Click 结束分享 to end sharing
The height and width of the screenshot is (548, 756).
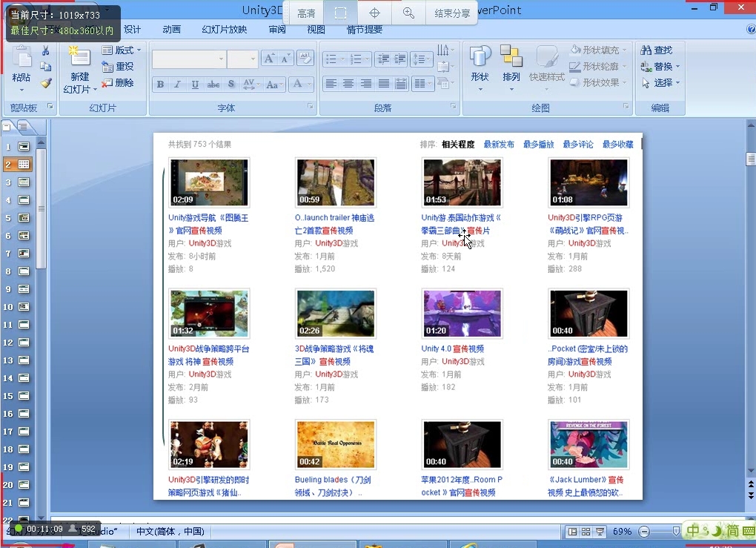tap(452, 13)
